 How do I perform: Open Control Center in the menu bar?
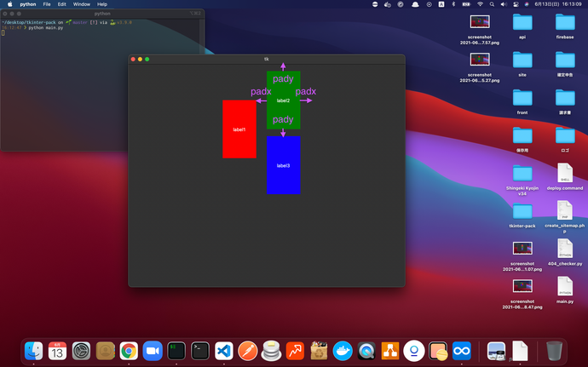[516, 4]
